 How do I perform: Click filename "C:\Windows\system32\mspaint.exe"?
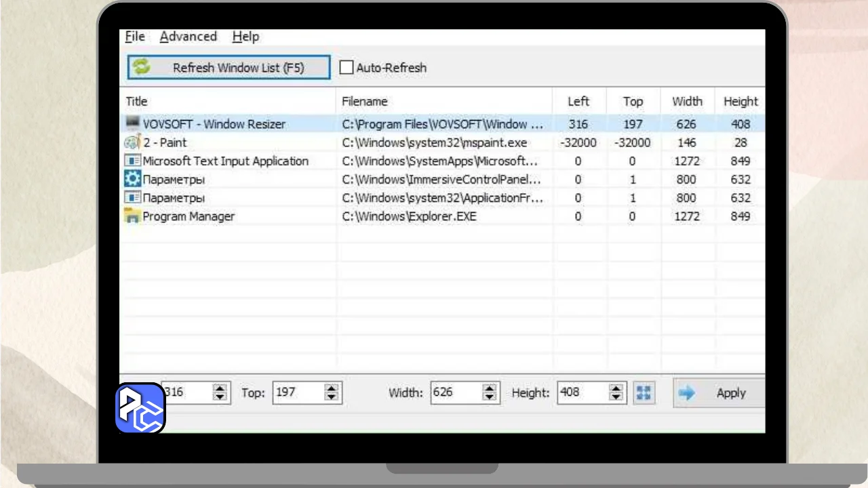click(435, 142)
